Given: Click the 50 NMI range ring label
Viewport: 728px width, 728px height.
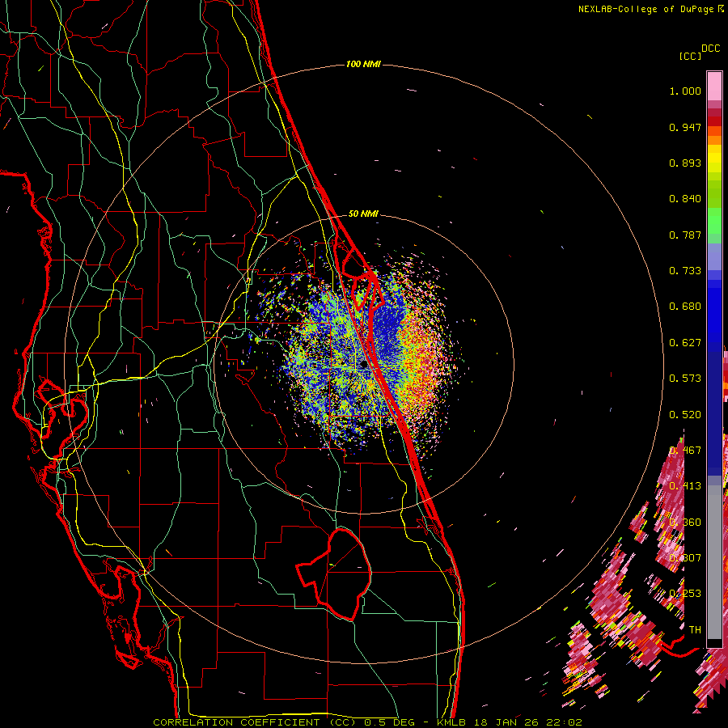Looking at the screenshot, I should (363, 214).
